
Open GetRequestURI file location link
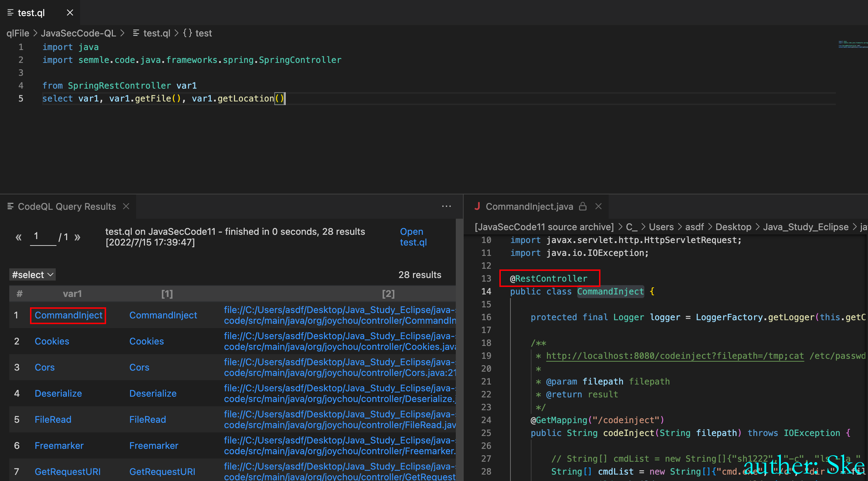pyautogui.click(x=340, y=472)
